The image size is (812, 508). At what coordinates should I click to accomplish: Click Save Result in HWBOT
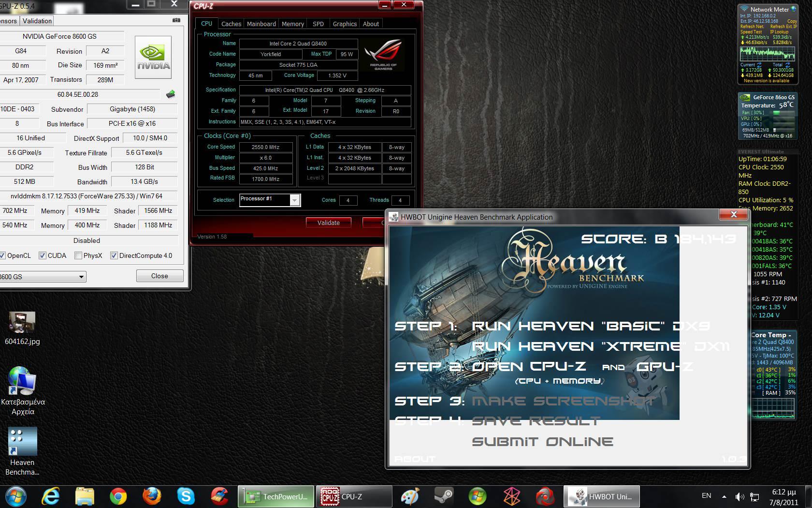[x=536, y=421]
